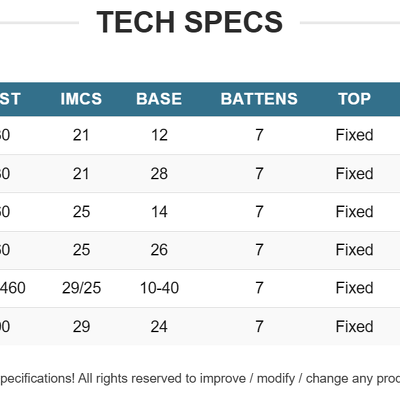Click IMCS value 29 in last row
Viewport: 400px width, 400px height.
tap(81, 327)
